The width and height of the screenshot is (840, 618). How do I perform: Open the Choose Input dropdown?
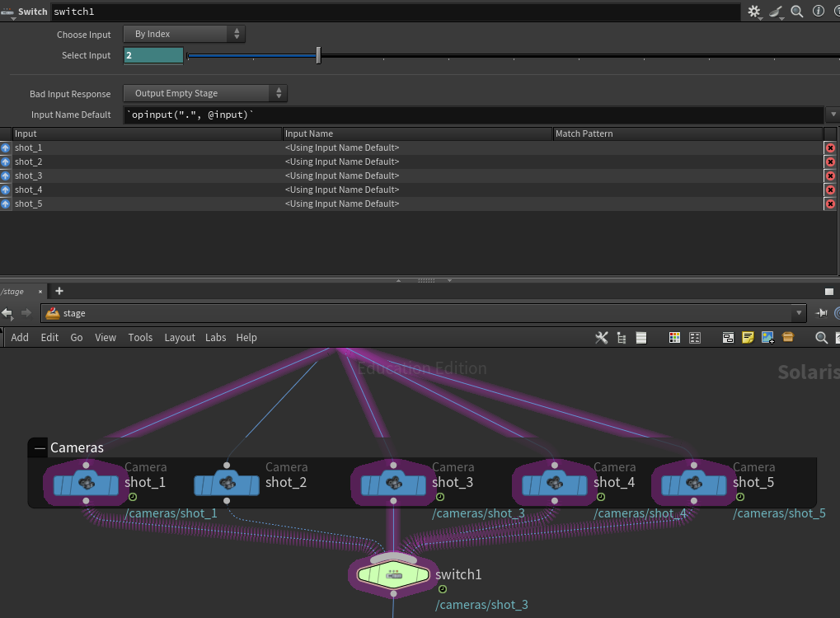point(184,34)
